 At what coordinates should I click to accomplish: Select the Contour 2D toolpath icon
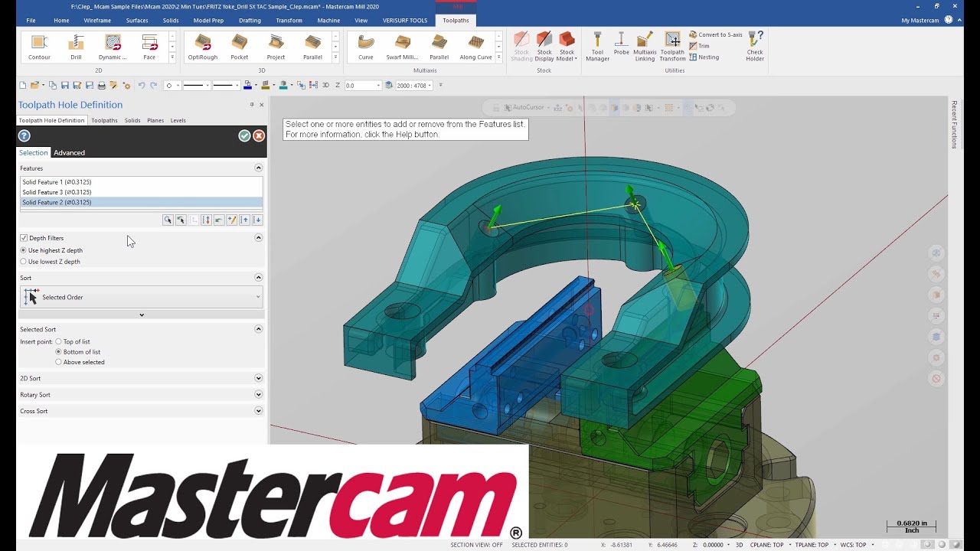pyautogui.click(x=39, y=47)
